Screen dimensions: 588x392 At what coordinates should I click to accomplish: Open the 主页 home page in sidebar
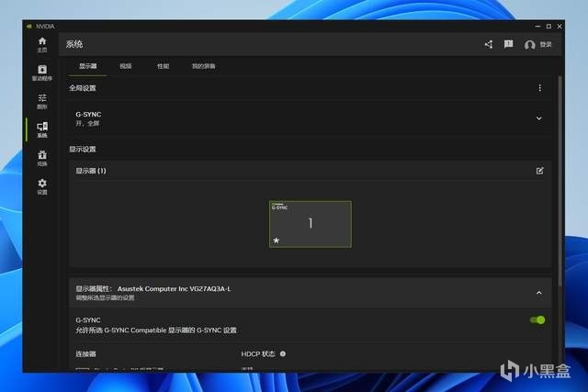tap(42, 45)
